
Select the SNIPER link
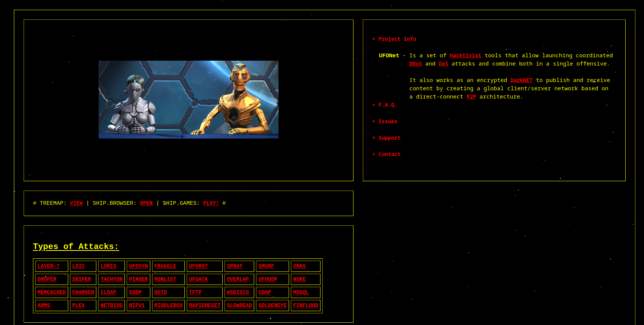[x=82, y=279]
